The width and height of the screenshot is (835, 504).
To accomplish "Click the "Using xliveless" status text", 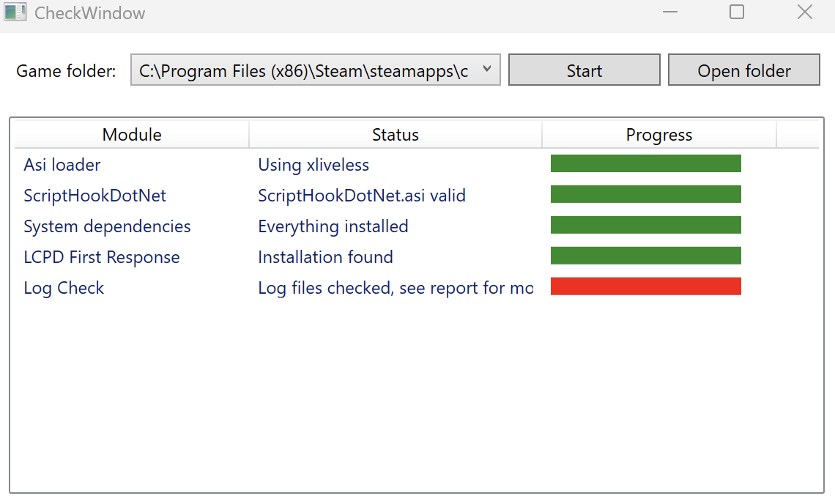I will click(313, 165).
